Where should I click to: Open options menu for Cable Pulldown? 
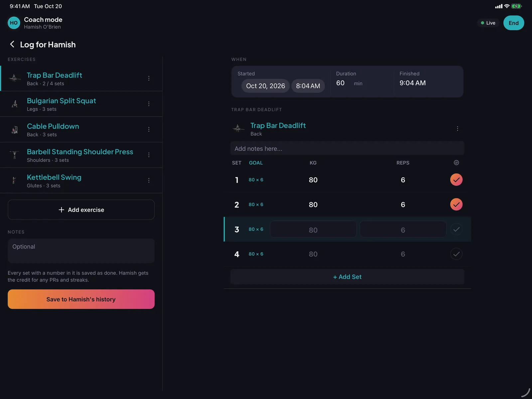pyautogui.click(x=149, y=129)
